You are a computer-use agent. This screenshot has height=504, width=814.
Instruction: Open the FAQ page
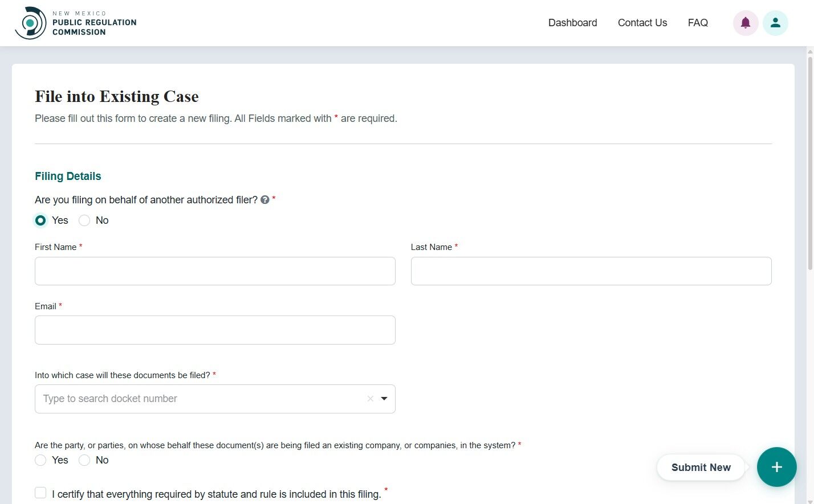698,23
